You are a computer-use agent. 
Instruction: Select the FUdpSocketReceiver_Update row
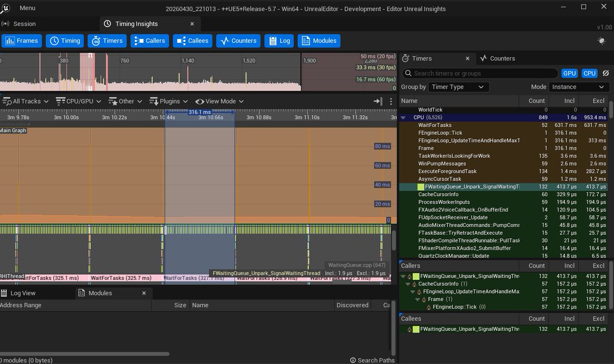pyautogui.click(x=504, y=217)
